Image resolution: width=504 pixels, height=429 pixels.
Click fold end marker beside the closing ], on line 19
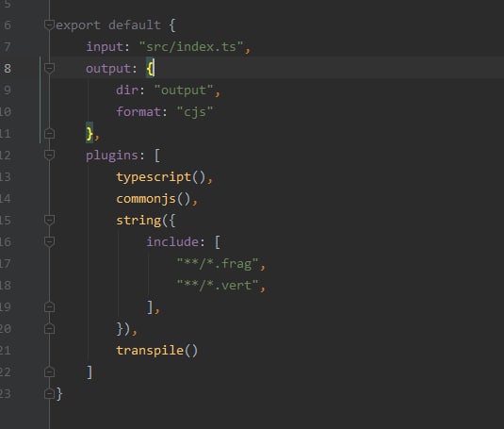tap(49, 307)
